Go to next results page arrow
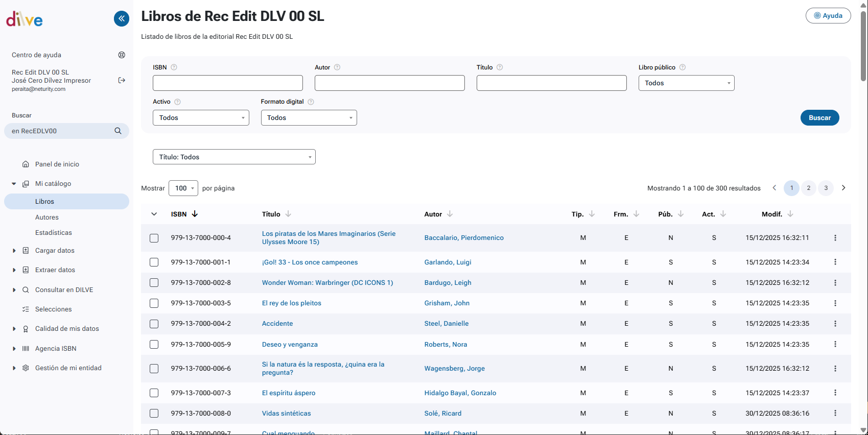 point(843,188)
